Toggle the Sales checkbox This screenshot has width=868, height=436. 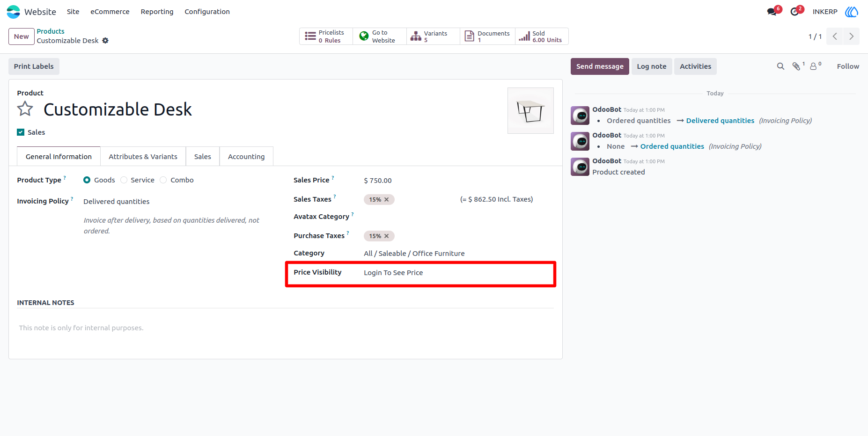[21, 132]
